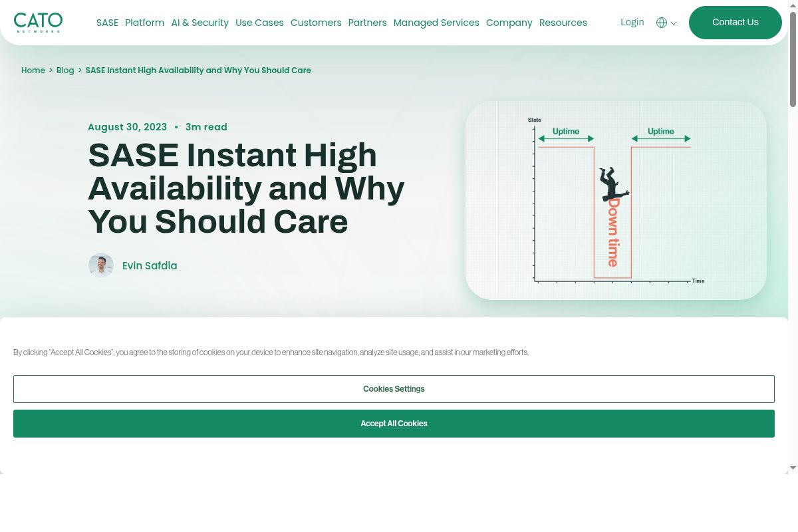Open the globe language selector
This screenshot has width=798, height=532.
pos(661,23)
